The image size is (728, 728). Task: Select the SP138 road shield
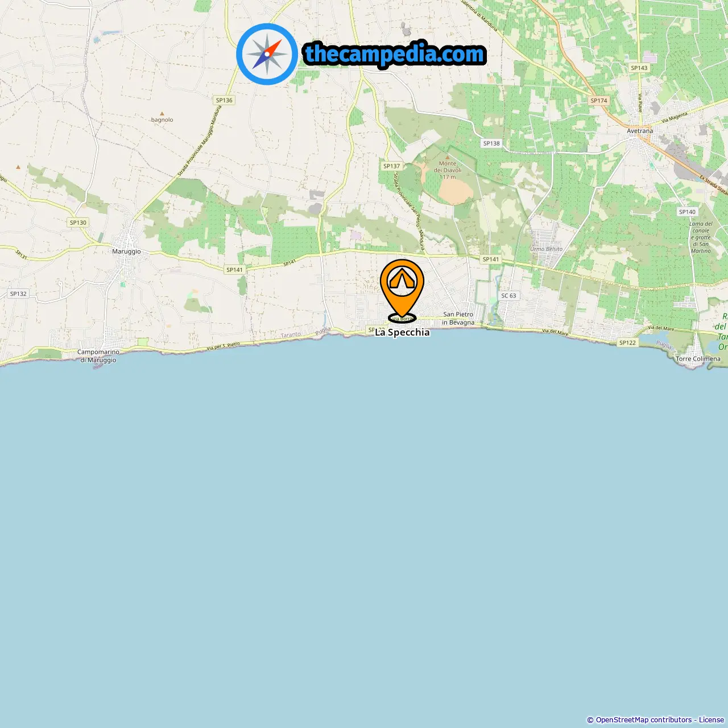pos(491,143)
